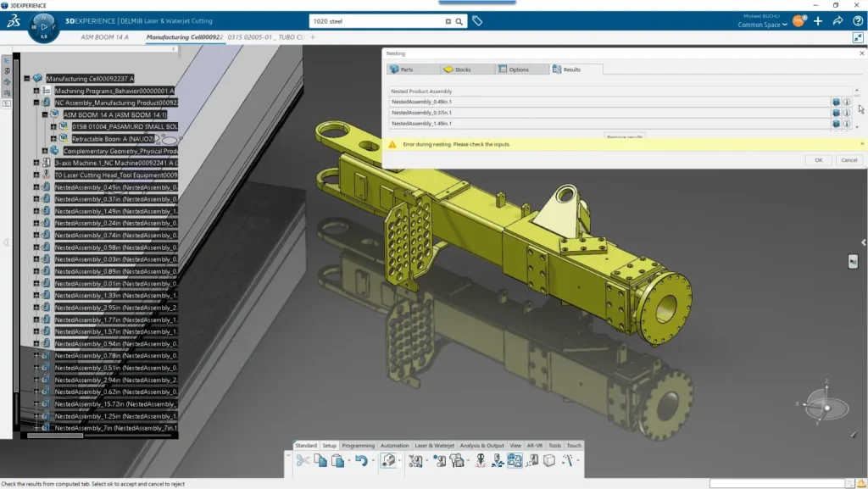Dismiss the nesting error warning banner
The image size is (868, 489).
pos(862,144)
